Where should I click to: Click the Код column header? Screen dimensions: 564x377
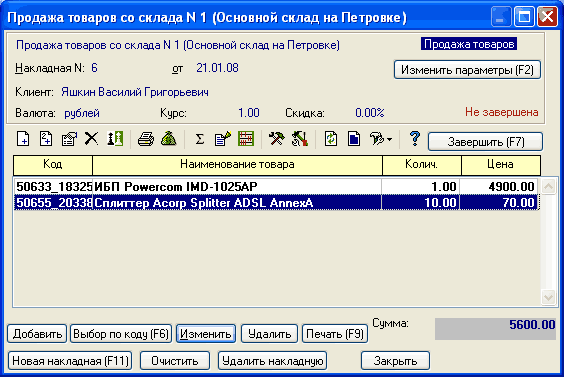tap(53, 165)
